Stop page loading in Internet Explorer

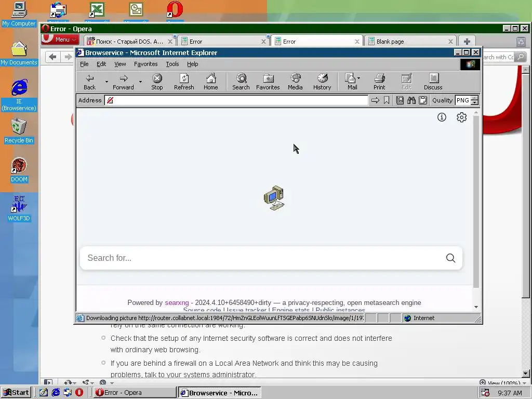click(157, 82)
